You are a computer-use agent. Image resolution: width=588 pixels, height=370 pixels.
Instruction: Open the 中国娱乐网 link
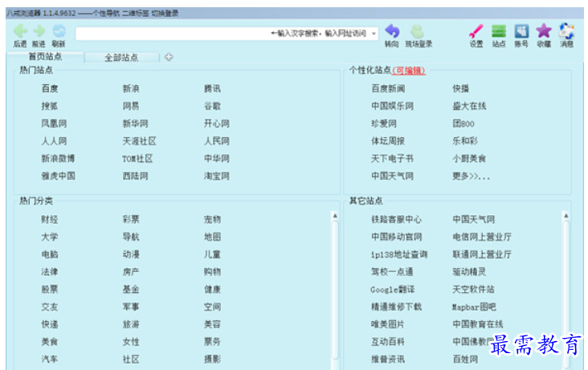[392, 106]
